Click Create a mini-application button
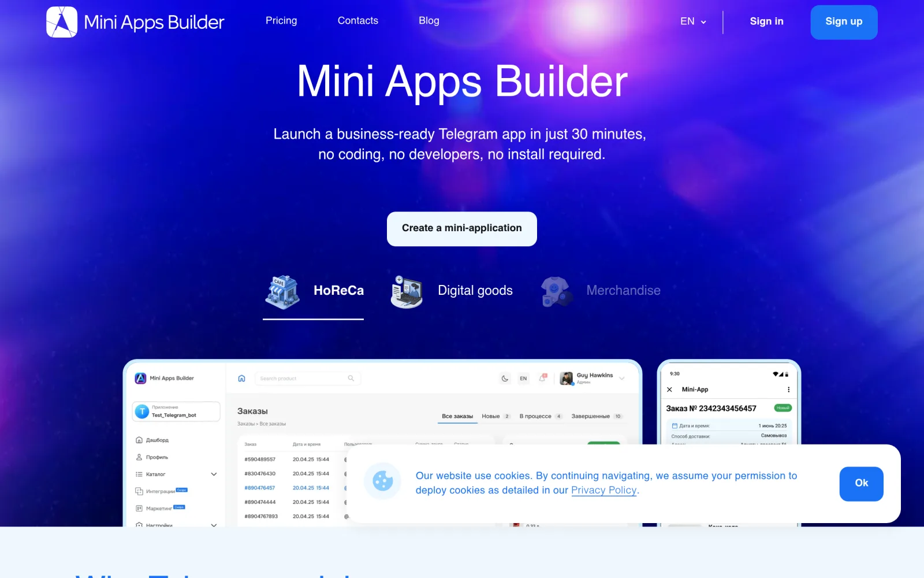924x578 pixels. (462, 228)
